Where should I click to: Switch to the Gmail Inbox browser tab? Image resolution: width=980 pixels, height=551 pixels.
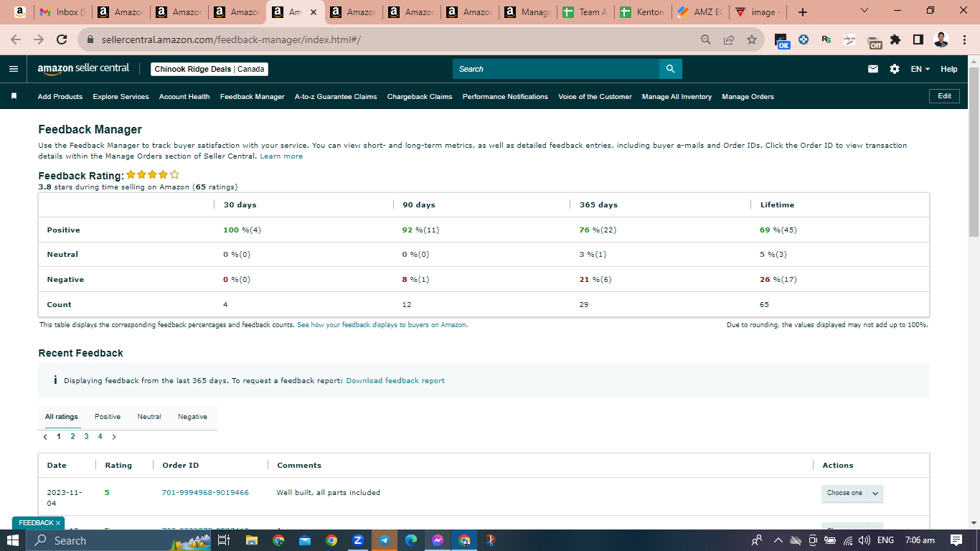click(x=62, y=12)
